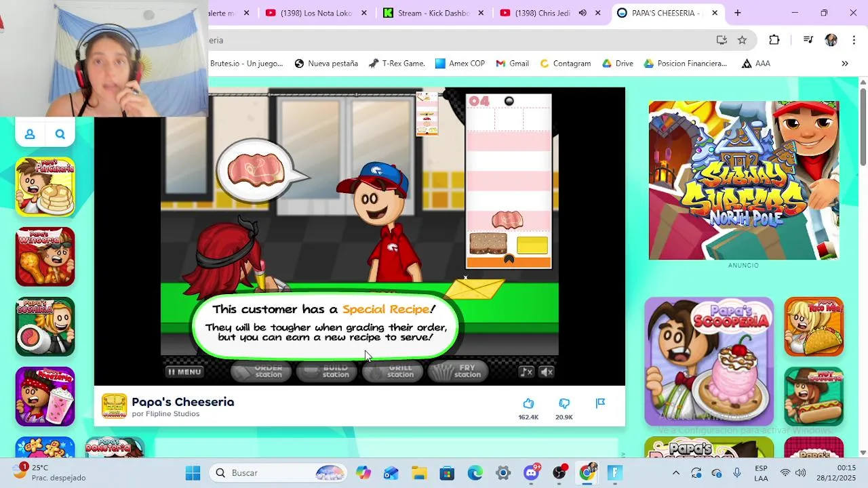Open the Subway Surfers North Pole ad
The height and width of the screenshot is (488, 868).
[744, 180]
